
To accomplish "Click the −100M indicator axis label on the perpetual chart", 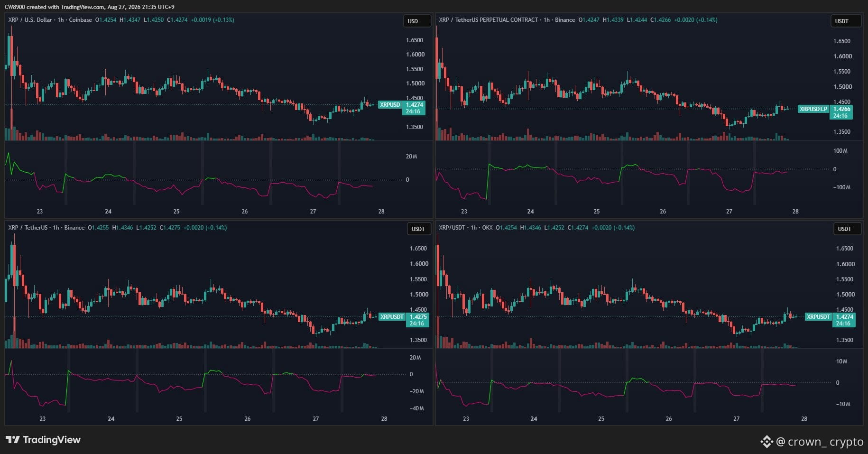I will pos(841,187).
